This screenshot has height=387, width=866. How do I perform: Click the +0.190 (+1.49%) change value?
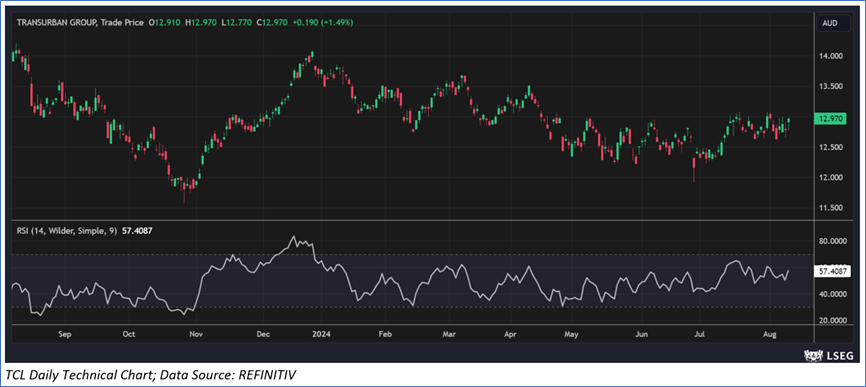point(324,23)
